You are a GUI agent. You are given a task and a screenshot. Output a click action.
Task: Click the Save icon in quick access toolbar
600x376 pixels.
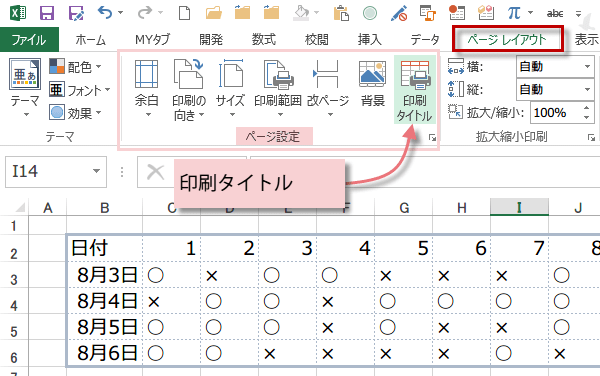coord(47,13)
